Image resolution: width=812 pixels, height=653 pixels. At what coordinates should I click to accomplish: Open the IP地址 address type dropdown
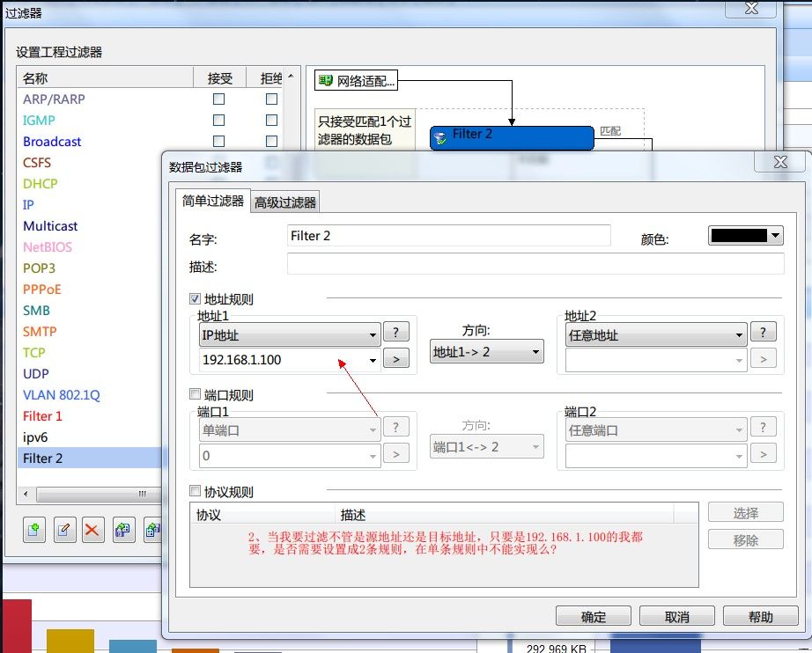point(290,334)
